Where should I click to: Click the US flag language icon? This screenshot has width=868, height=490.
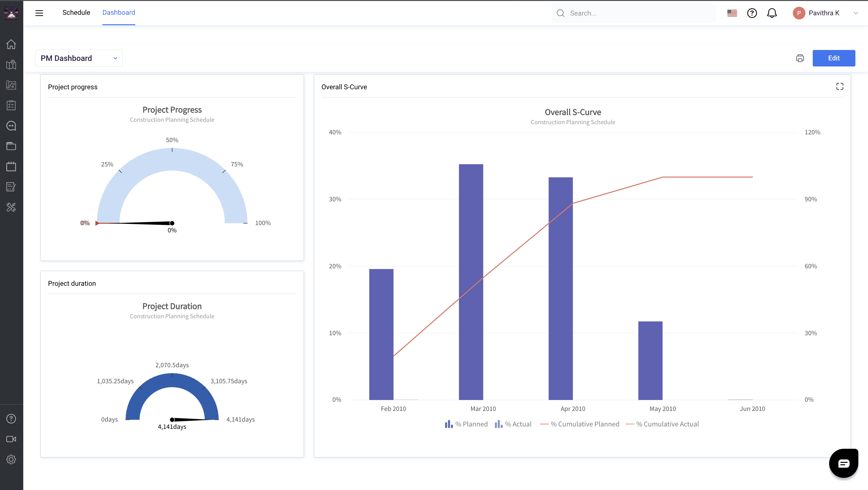pos(732,13)
